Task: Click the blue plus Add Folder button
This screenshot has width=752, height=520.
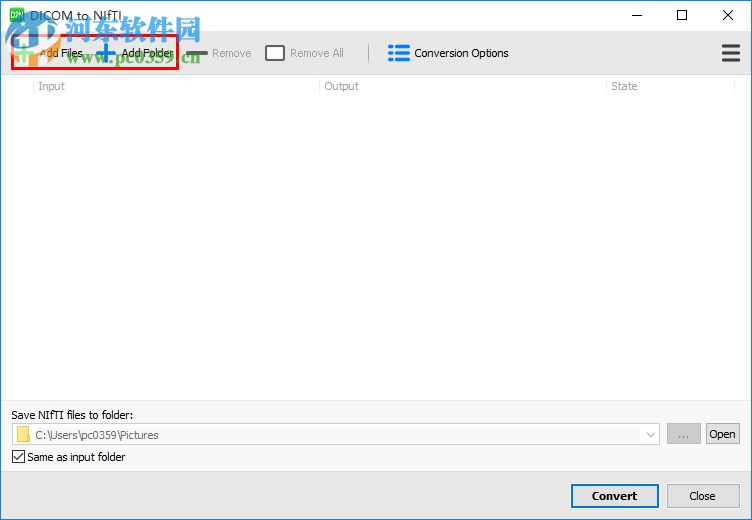Action: point(135,53)
